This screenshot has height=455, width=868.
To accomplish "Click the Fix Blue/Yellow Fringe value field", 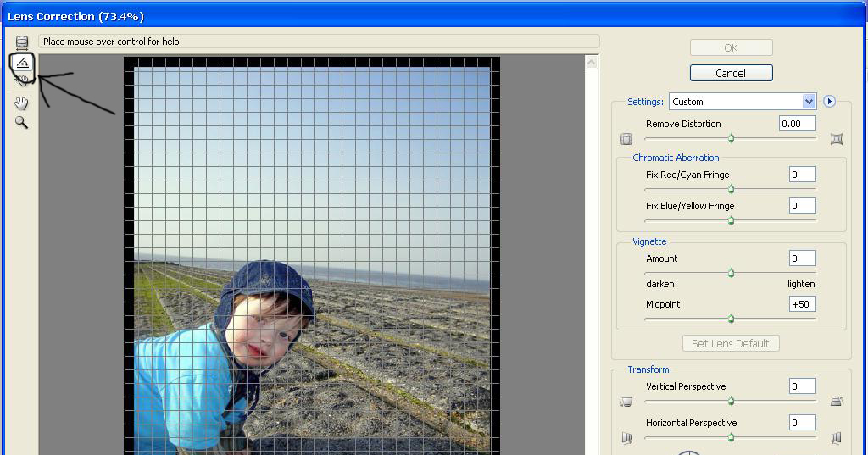I will 802,206.
